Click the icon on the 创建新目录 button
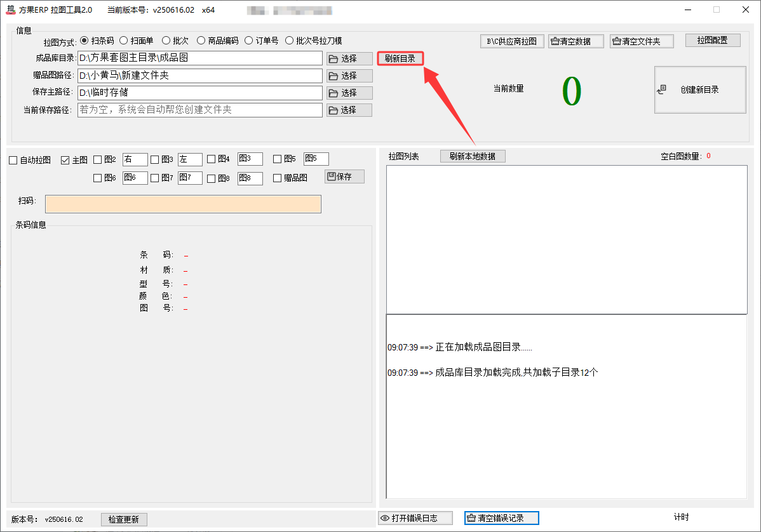The height and width of the screenshot is (532, 761). (x=661, y=90)
